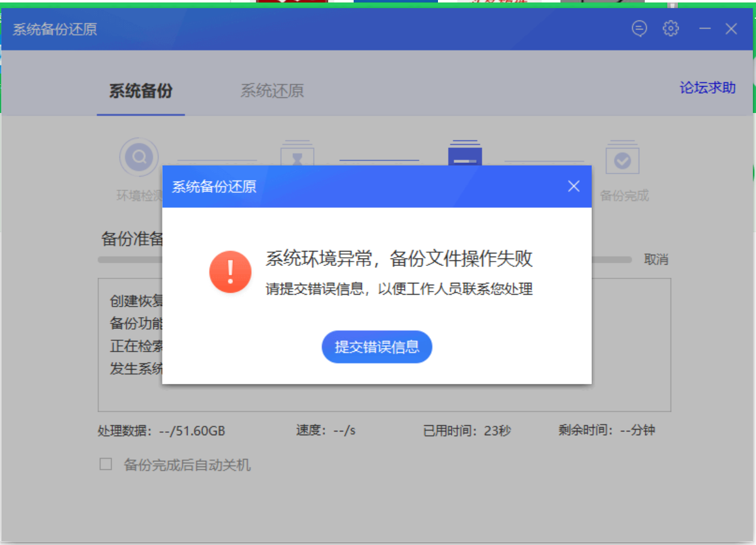The height and width of the screenshot is (545, 756).
Task: Click the 系统环境异常，备份文件操作失败 message
Action: [x=399, y=258]
